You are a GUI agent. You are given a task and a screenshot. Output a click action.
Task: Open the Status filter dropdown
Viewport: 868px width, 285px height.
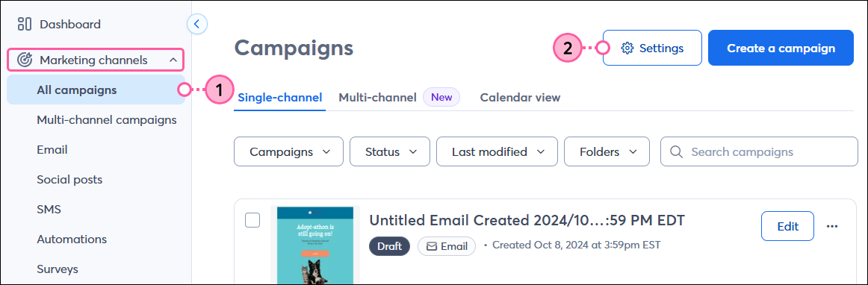[x=390, y=151]
